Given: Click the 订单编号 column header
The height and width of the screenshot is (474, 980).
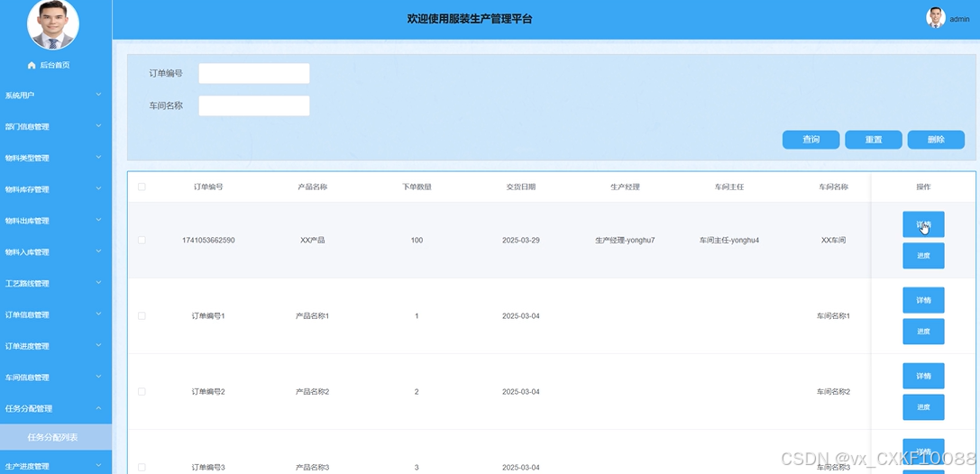Looking at the screenshot, I should pyautogui.click(x=208, y=187).
